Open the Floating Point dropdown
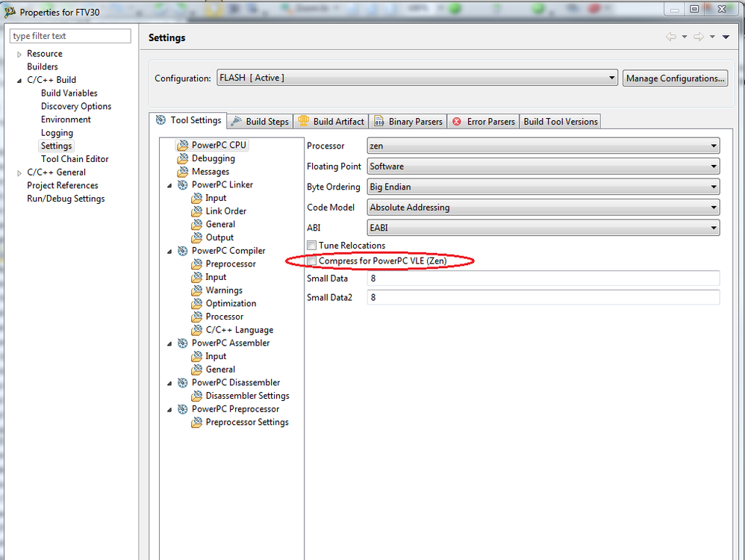Screen dimensions: 745x560 coord(543,167)
